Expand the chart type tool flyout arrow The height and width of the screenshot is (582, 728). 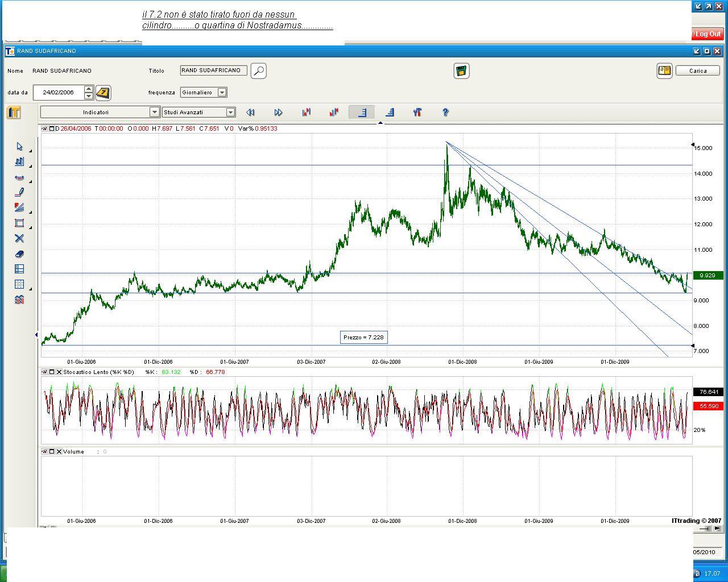[x=31, y=165]
